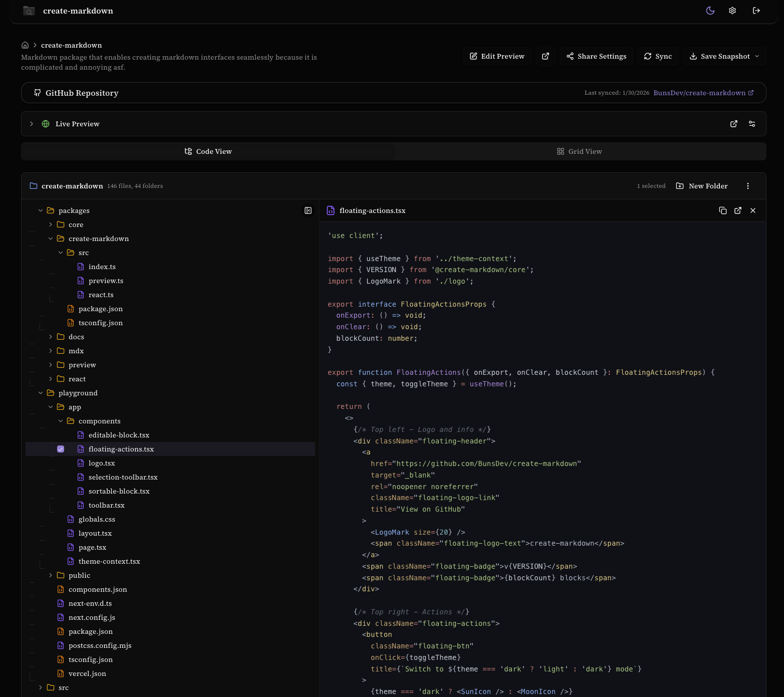This screenshot has height=697, width=784.
Task: Click Save Snapshot button
Action: tap(719, 56)
